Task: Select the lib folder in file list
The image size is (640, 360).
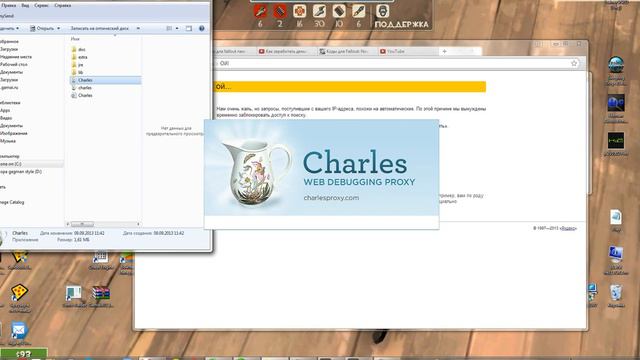Action: click(78, 72)
